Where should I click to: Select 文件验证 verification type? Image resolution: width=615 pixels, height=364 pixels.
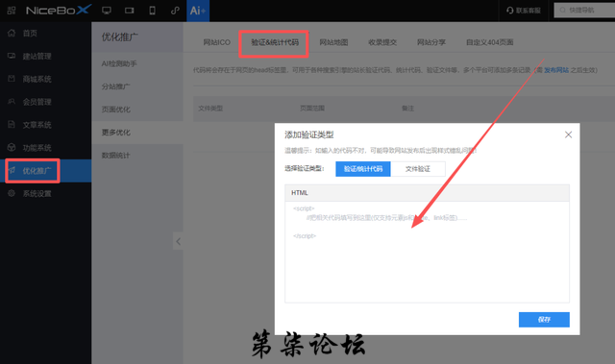(x=418, y=169)
